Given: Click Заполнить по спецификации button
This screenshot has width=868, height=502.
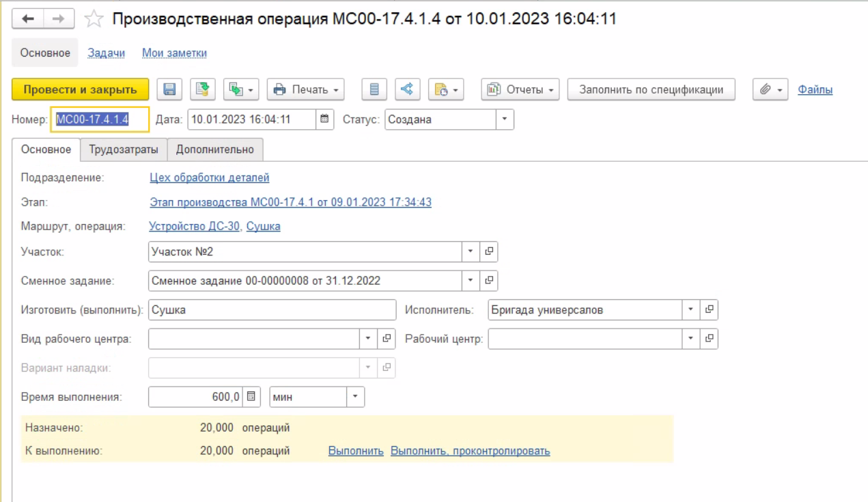Looking at the screenshot, I should 651,89.
